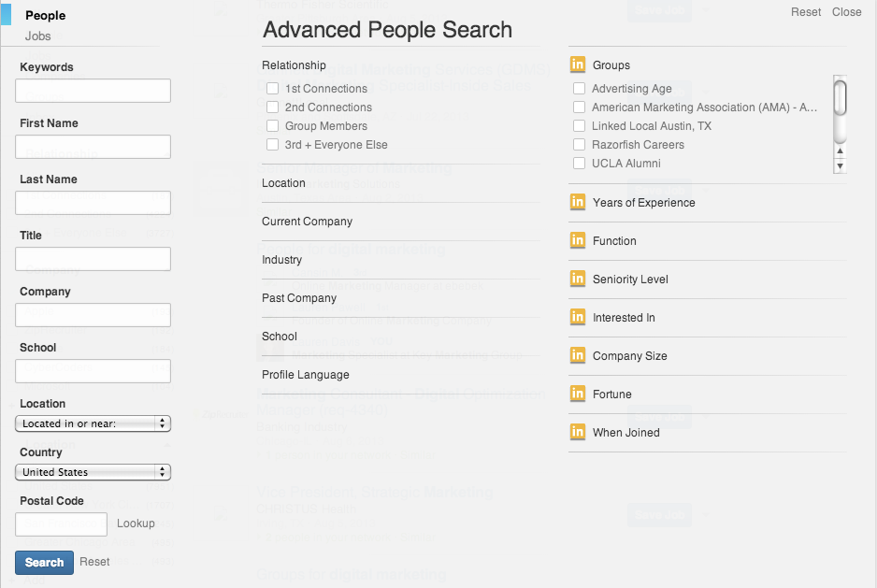Click the Seniority Level premium icon
Screen dimensions: 877x588
coord(578,279)
